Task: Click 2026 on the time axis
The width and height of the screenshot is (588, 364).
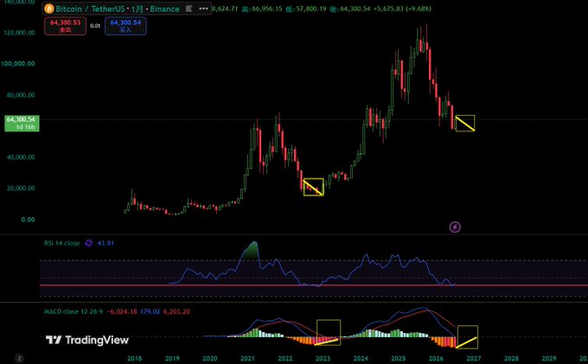Action: (436, 358)
